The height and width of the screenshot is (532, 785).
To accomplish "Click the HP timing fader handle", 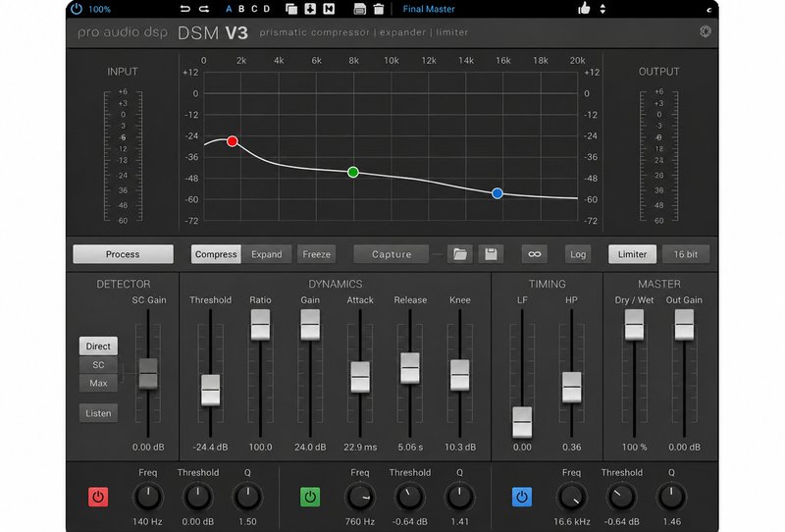I will [x=572, y=388].
